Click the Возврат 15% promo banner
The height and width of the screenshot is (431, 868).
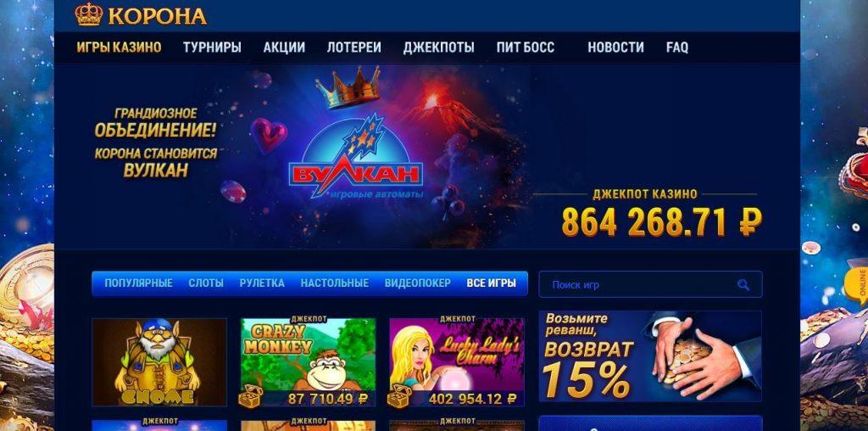pos(650,356)
